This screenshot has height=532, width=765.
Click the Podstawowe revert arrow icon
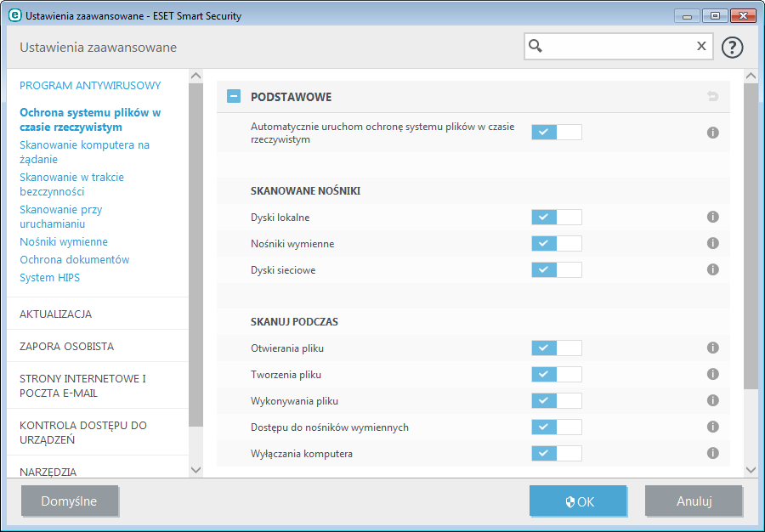tap(713, 96)
